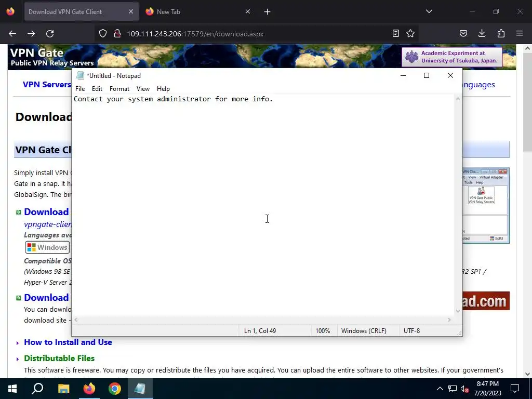Open the Notepad View menu
532x399 pixels.
click(x=143, y=88)
